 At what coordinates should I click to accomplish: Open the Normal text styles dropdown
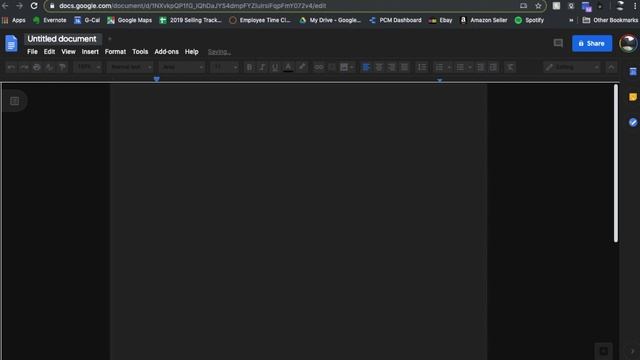(130, 67)
